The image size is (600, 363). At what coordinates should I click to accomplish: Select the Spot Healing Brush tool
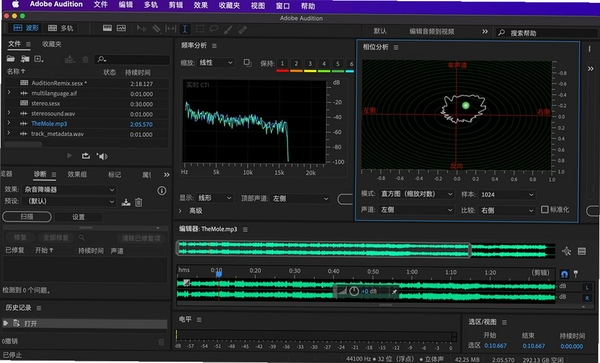pyautogui.click(x=243, y=29)
